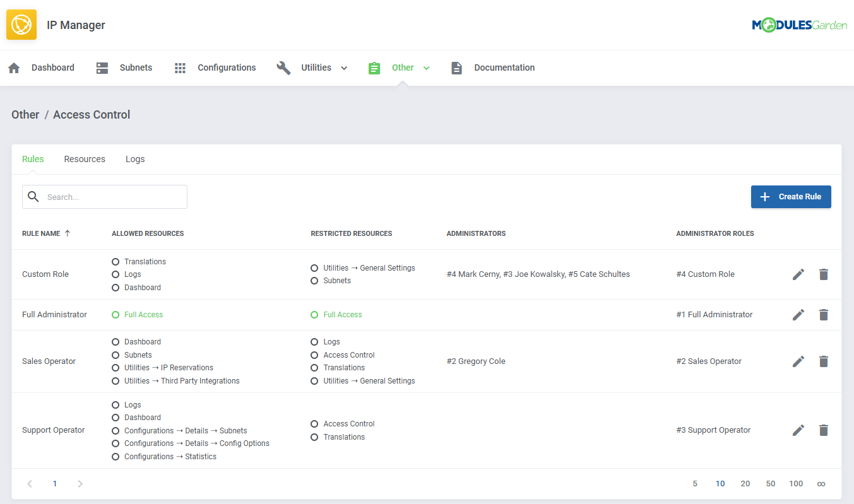The height and width of the screenshot is (504, 854).
Task: Click the Administrator Roles column header
Action: coord(715,233)
